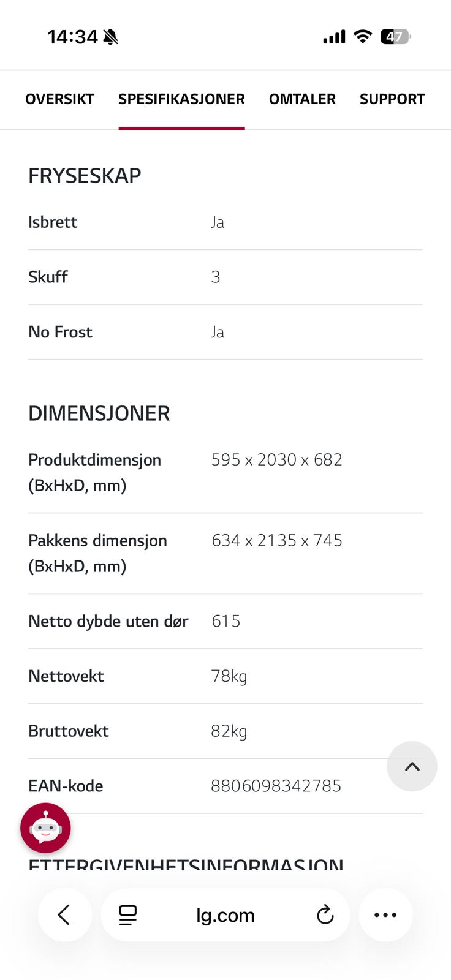
Task: Open the page reader menu icon
Action: (127, 915)
